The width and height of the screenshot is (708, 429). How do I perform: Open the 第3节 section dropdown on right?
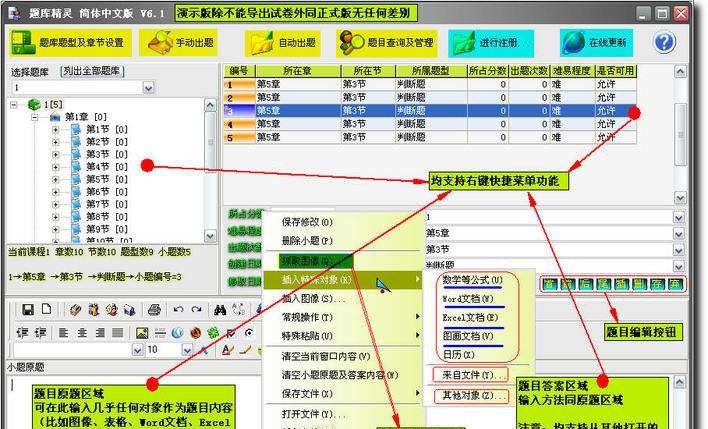(x=679, y=250)
